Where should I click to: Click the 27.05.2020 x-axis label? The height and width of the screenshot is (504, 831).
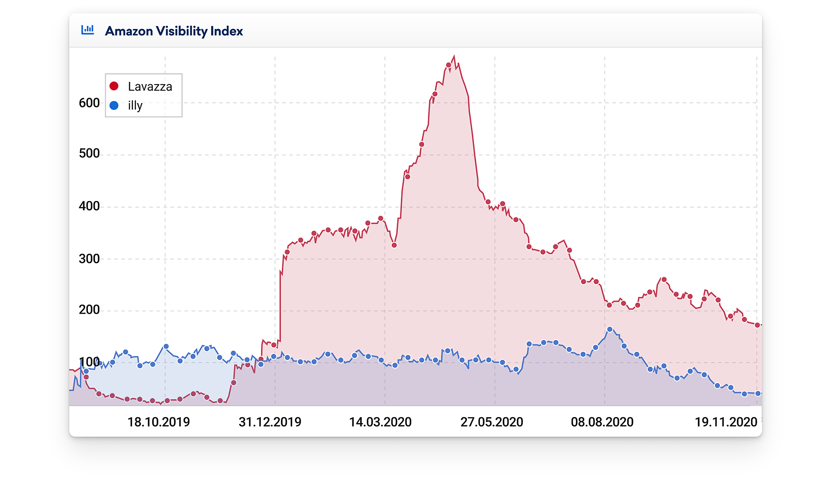[x=491, y=422]
